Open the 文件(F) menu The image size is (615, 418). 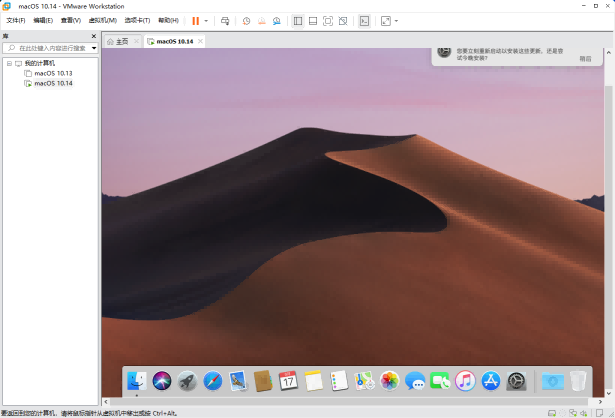point(16,20)
